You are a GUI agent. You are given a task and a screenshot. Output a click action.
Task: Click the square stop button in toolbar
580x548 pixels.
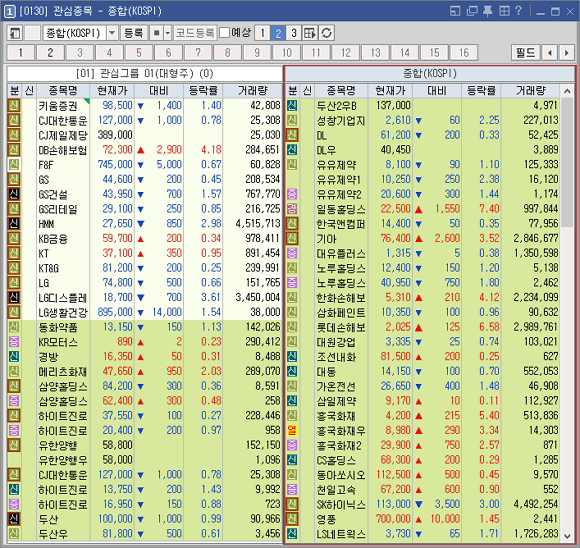(156, 33)
